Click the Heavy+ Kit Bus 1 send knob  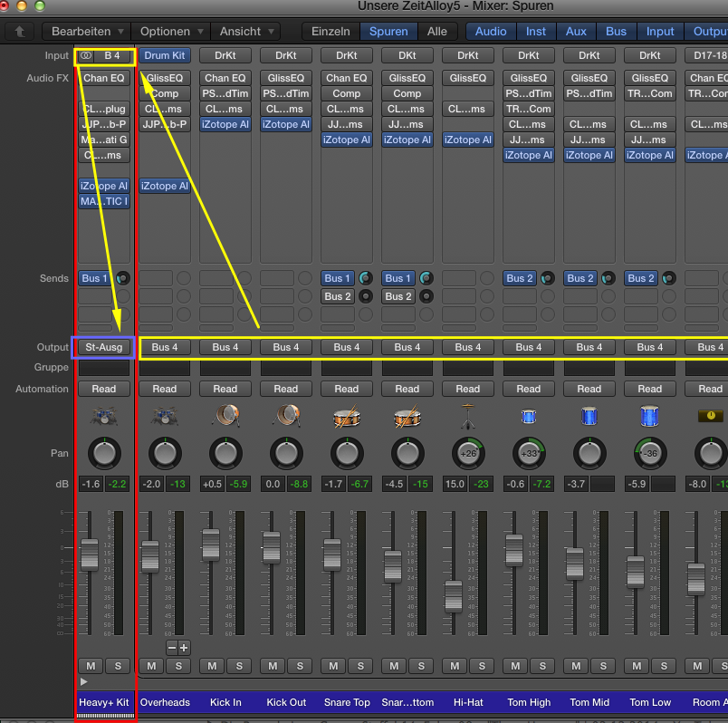[123, 278]
